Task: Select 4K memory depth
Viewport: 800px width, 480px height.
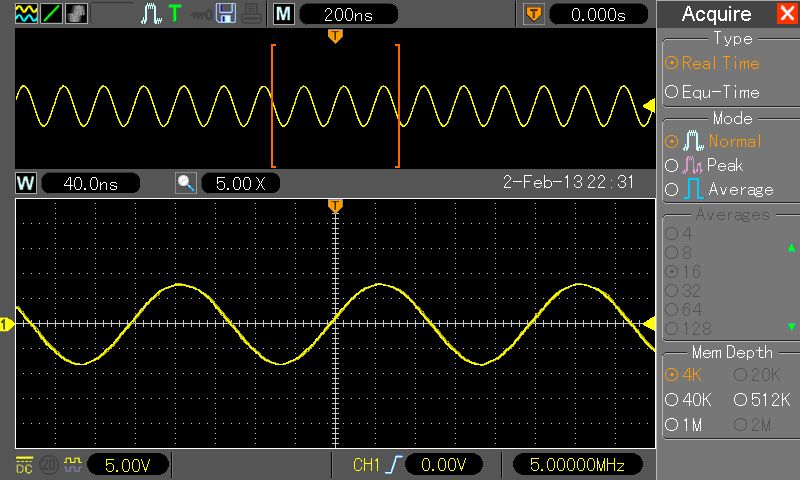Action: pos(684,375)
